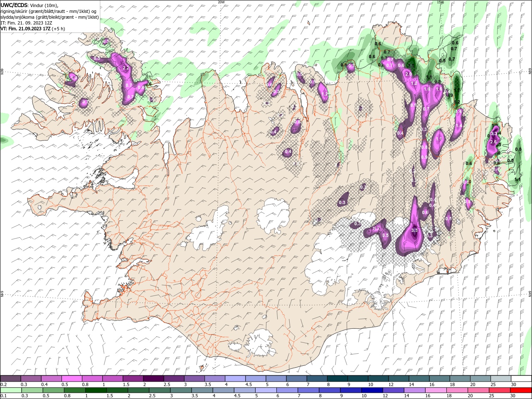The width and height of the screenshot is (532, 399).
Task: Click the 2.2 precipitation value in the Westfjords
Action: pyautogui.click(x=126, y=68)
